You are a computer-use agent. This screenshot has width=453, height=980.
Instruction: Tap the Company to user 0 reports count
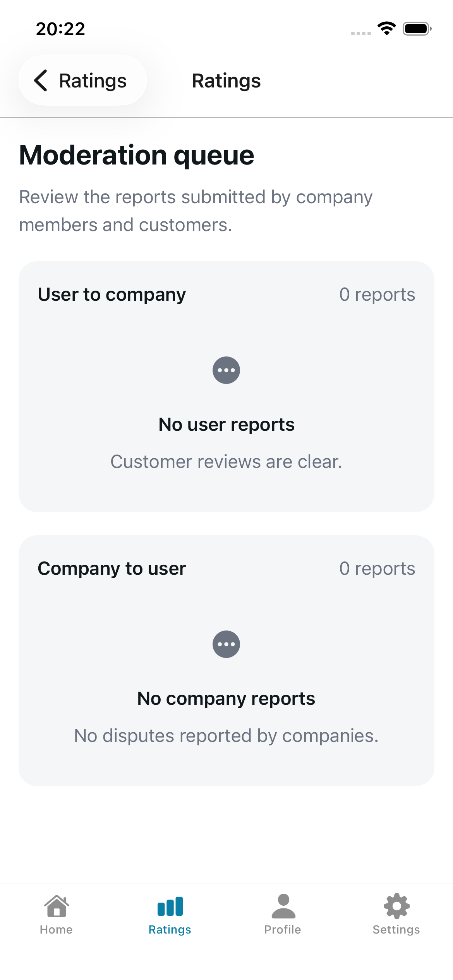click(377, 569)
